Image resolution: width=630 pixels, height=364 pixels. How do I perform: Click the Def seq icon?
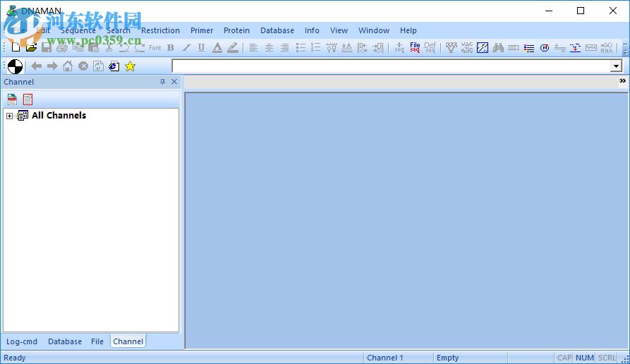430,47
